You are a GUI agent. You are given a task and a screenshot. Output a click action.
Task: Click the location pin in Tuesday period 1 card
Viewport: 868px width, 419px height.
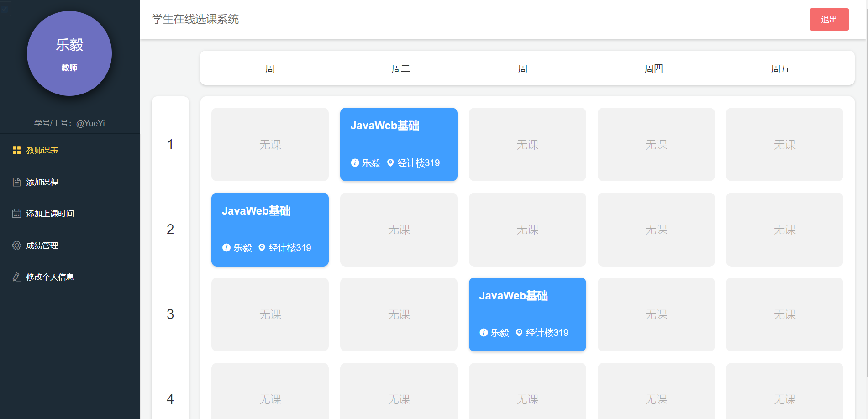point(390,162)
